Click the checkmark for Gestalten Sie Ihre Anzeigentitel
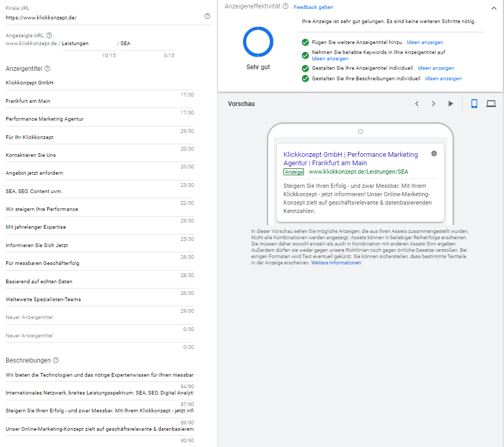Viewport: 504px width, 447px height. [306, 68]
